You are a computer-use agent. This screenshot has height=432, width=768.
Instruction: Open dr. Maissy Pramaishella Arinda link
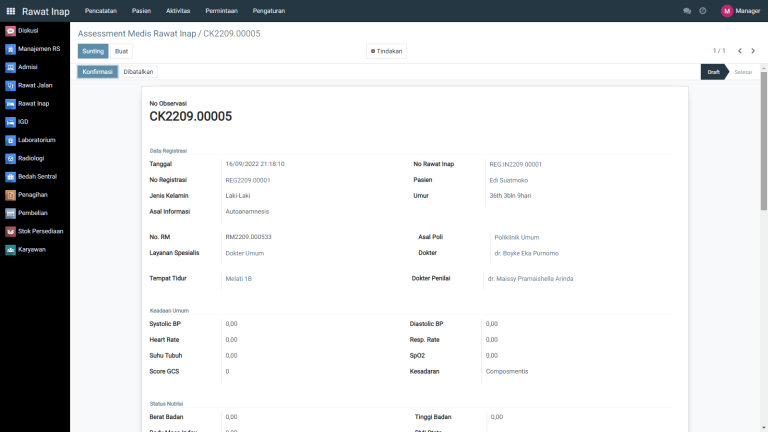pyautogui.click(x=530, y=279)
